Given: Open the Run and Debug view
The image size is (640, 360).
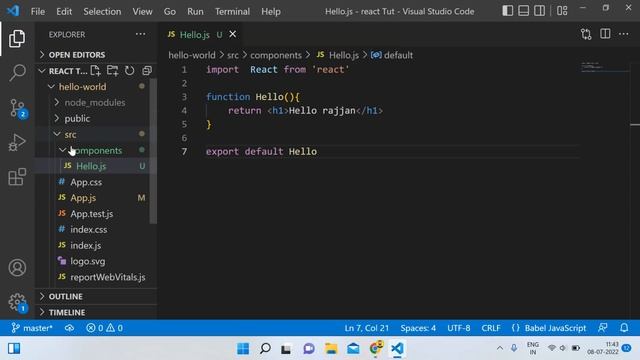Looking at the screenshot, I should pyautogui.click(x=17, y=142).
